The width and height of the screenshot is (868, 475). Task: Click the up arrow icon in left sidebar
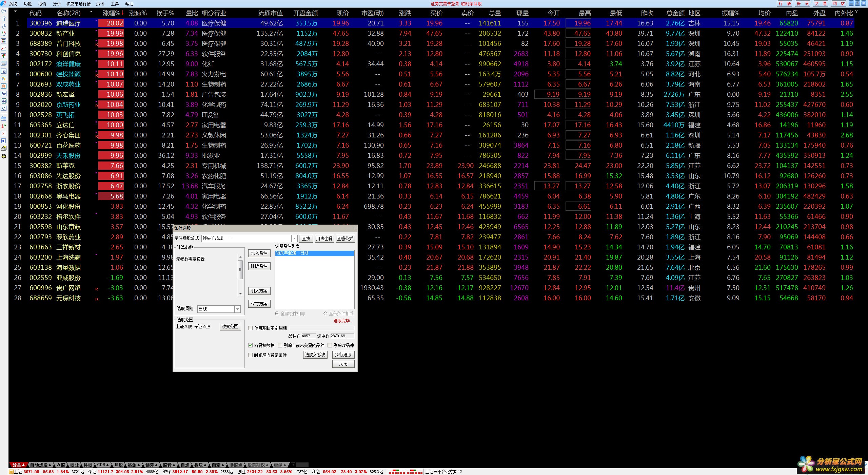click(4, 19)
